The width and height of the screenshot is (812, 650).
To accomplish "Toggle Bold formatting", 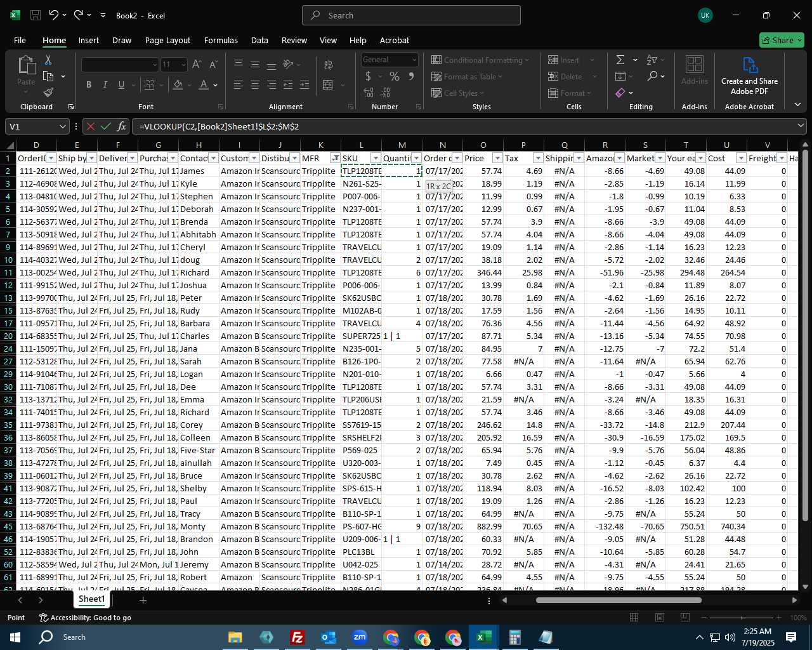I will (x=89, y=84).
